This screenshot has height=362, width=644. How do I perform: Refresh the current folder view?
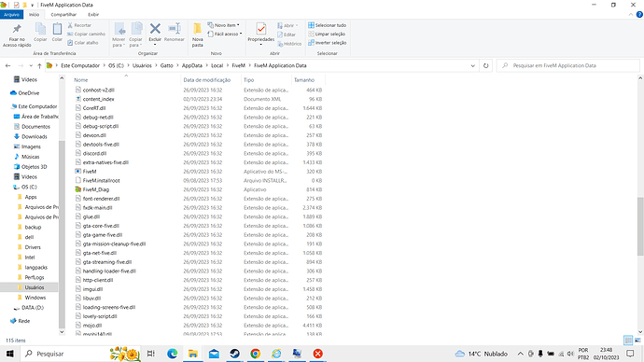point(486,65)
